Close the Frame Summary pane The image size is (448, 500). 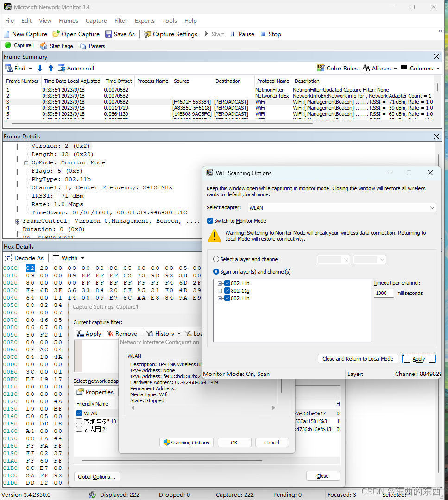pyautogui.click(x=436, y=57)
